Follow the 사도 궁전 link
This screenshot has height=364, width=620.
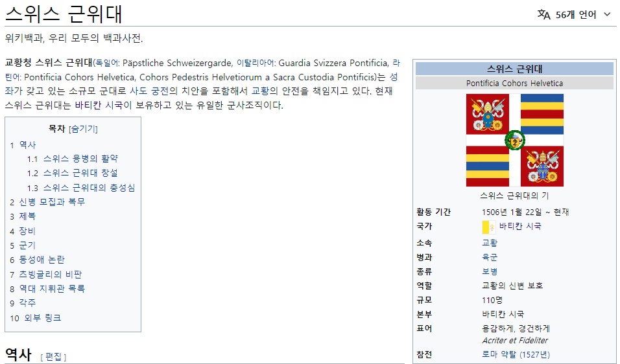click(149, 91)
